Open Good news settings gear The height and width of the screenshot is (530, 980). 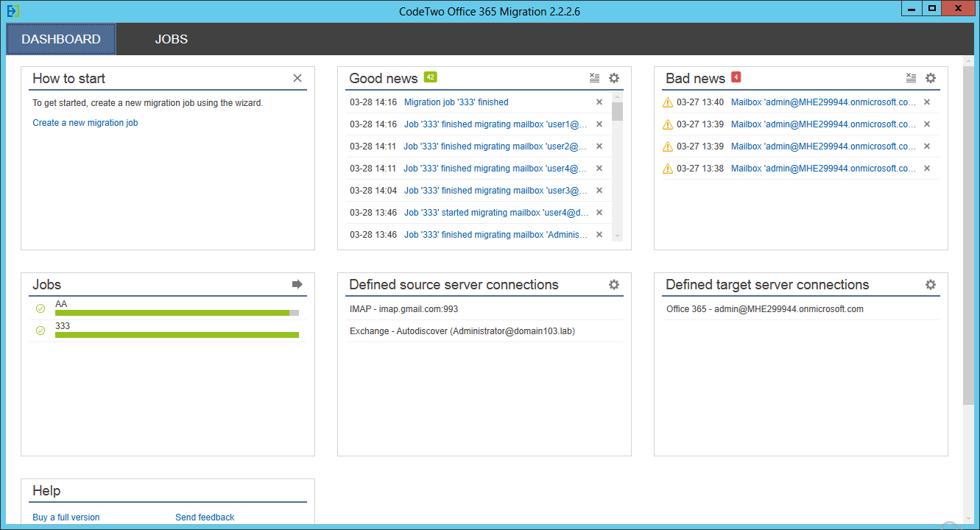point(614,78)
